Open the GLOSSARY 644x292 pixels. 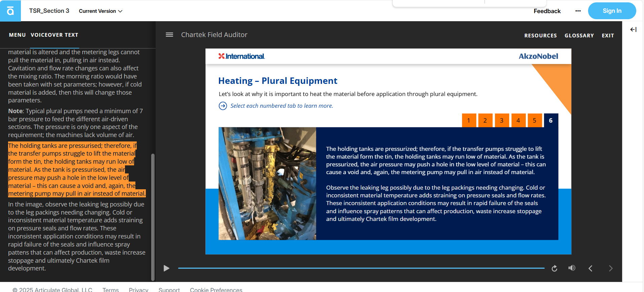[579, 36]
